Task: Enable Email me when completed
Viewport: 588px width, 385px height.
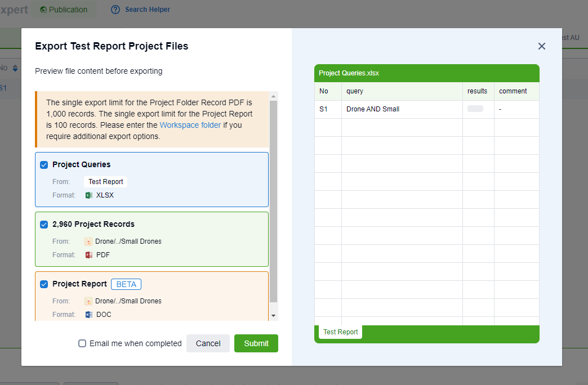Action: pyautogui.click(x=82, y=343)
